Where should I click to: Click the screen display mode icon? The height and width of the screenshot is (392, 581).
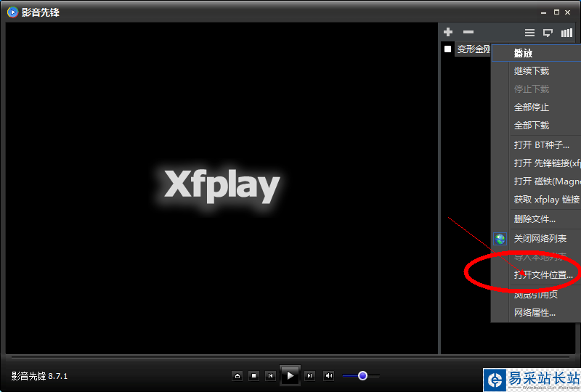548,33
